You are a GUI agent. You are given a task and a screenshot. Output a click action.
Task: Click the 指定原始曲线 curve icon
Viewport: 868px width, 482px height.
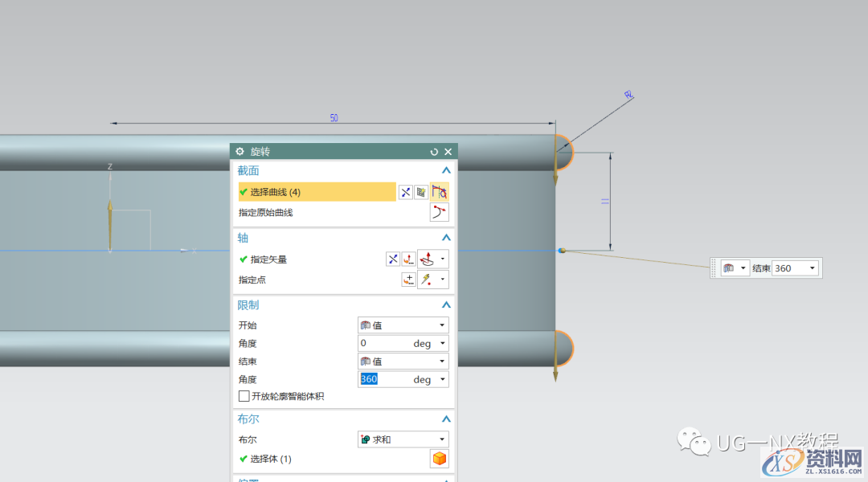point(440,213)
